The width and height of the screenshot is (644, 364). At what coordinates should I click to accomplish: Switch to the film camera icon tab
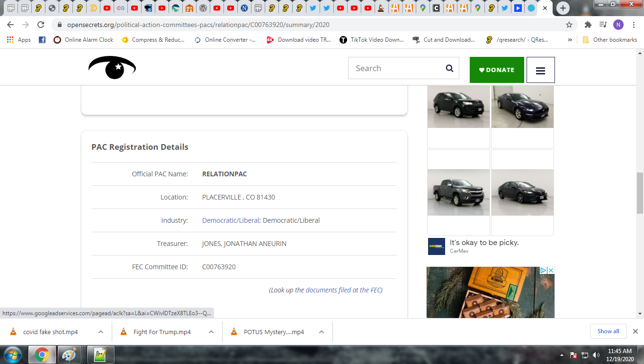148,8
